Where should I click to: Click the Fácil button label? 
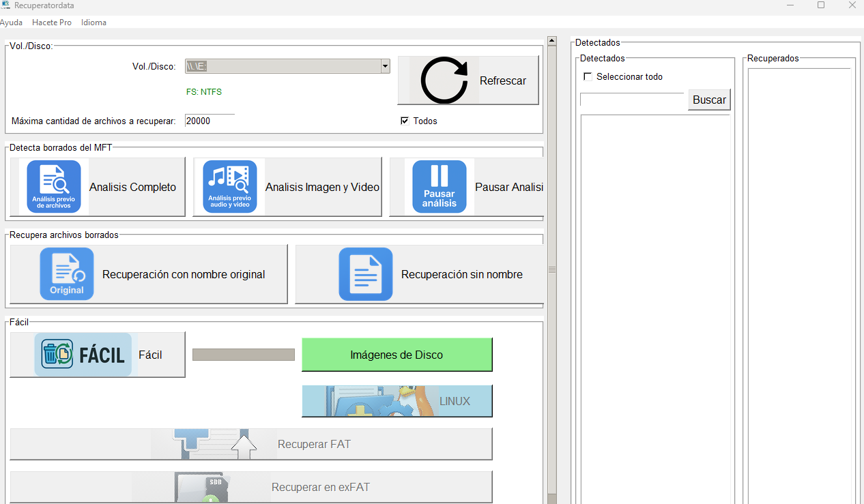150,355
